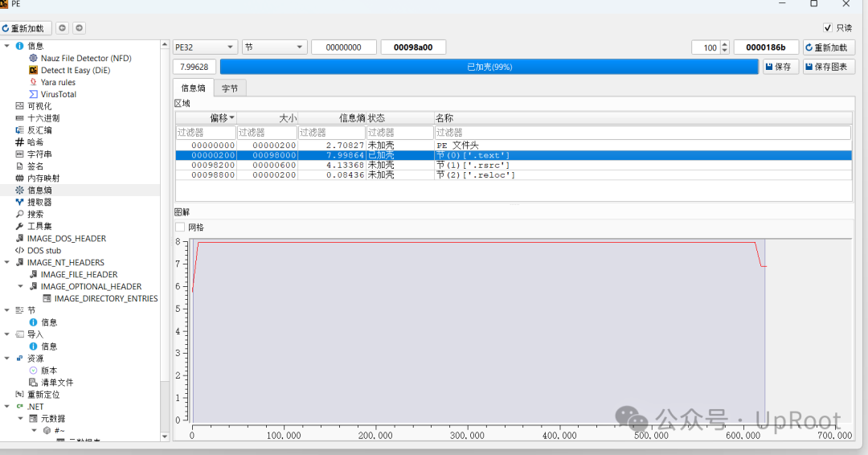Click the 保存 save button
The image size is (868, 455).
click(780, 67)
